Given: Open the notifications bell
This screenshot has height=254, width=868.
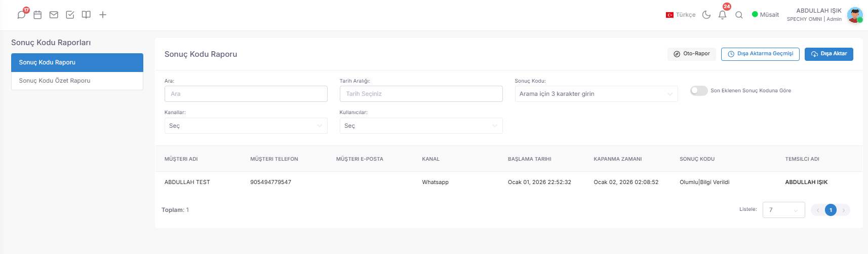Looking at the screenshot, I should pyautogui.click(x=723, y=15).
